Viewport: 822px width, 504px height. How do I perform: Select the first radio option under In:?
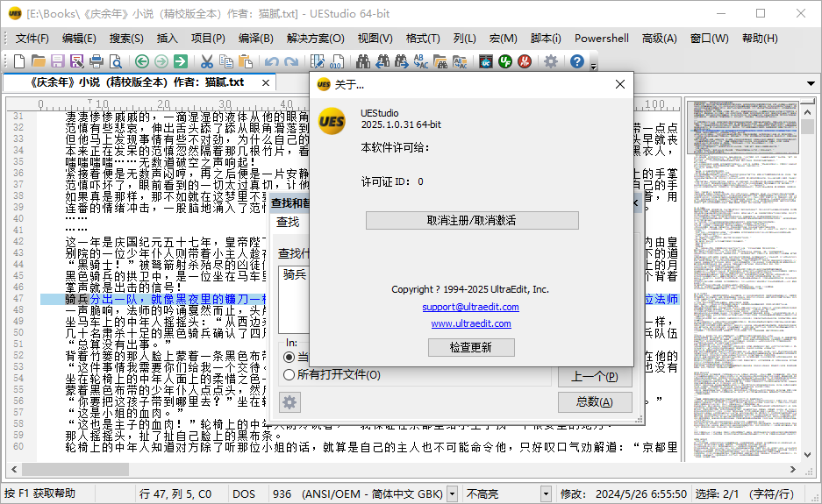coord(289,358)
